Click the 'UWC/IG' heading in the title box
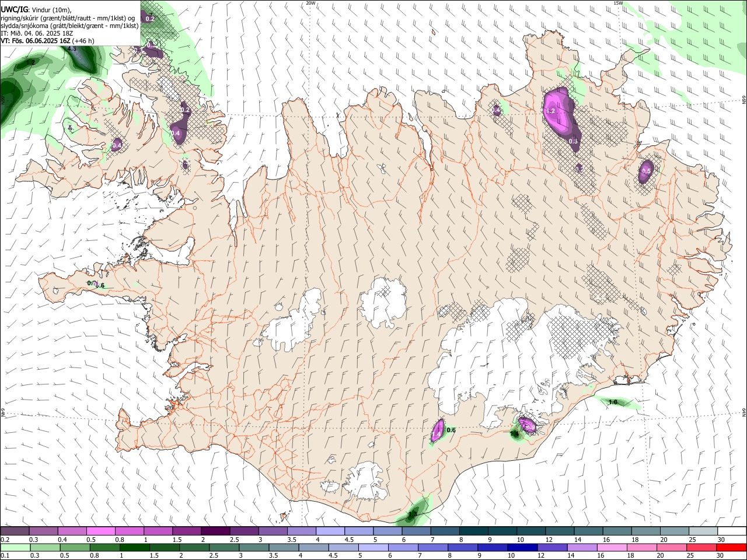The height and width of the screenshot is (560, 747). pos(14,9)
